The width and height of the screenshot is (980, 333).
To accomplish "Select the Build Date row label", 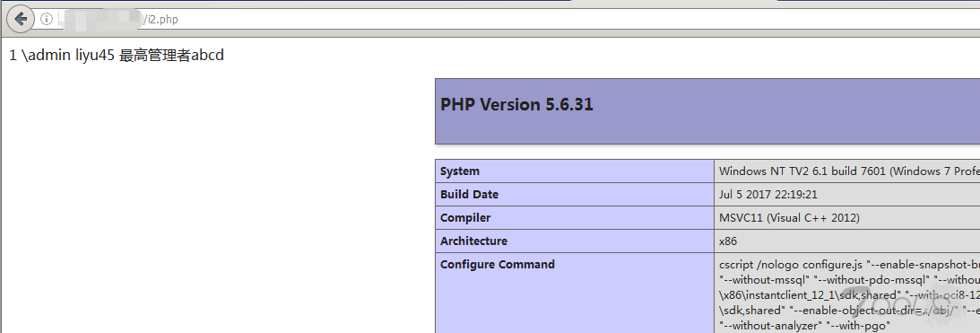I will (x=469, y=195).
